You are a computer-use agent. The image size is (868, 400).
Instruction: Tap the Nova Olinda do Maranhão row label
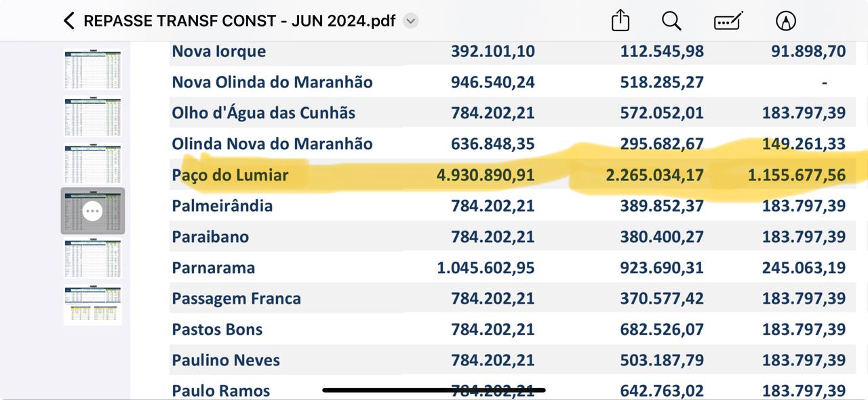[272, 82]
